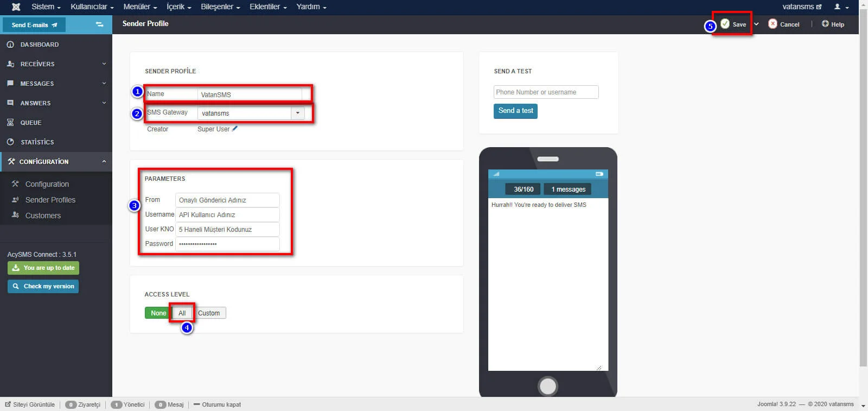The height and width of the screenshot is (411, 868).
Task: Click the Sender Profiles icon
Action: [15, 200]
